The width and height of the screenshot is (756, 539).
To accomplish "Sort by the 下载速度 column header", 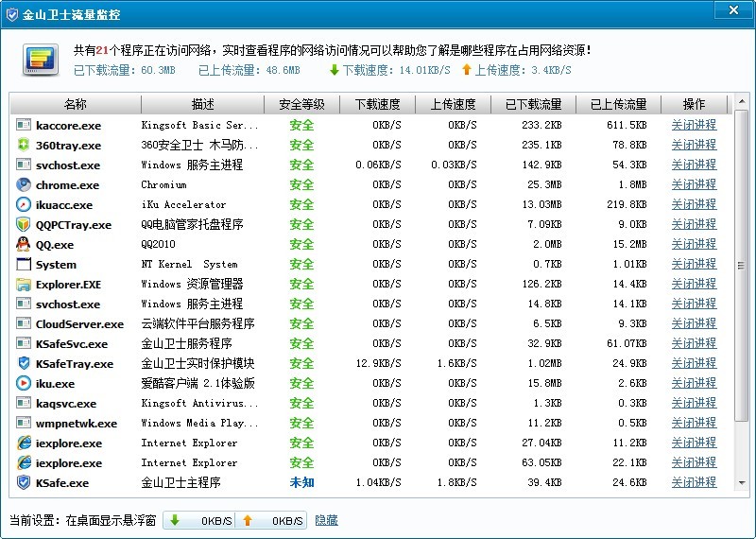I will click(x=377, y=104).
